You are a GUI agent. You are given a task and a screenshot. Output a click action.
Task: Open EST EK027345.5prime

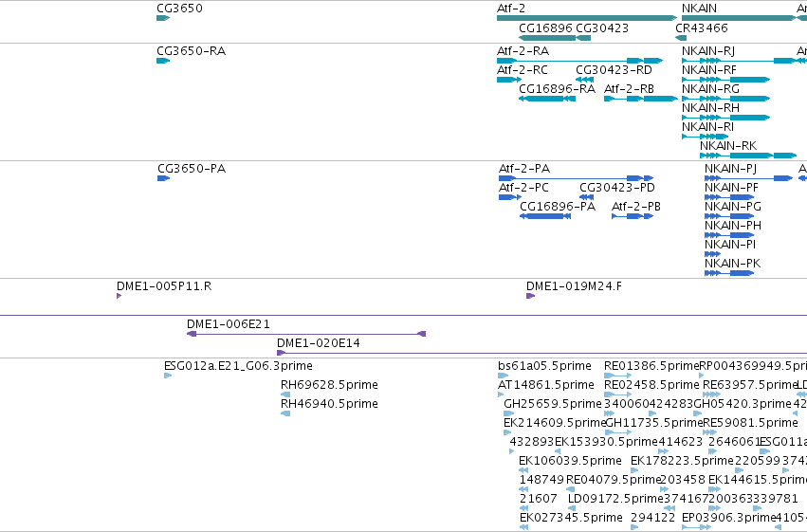point(571,518)
